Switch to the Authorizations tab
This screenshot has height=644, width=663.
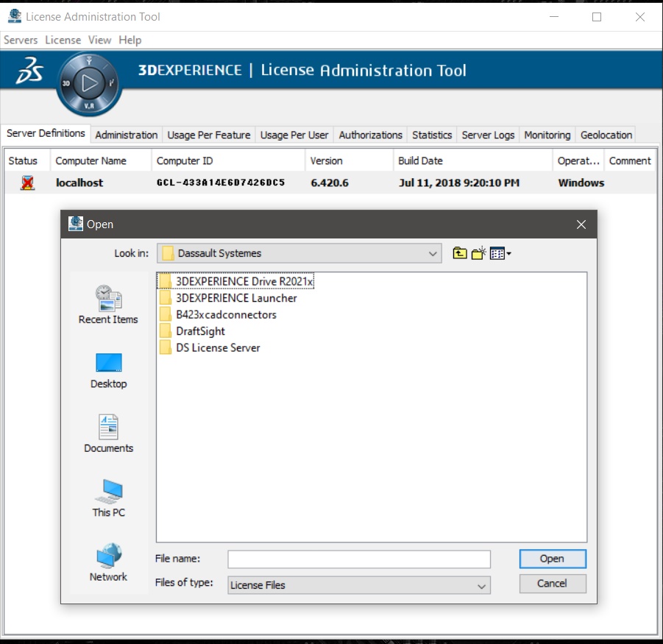click(x=370, y=135)
